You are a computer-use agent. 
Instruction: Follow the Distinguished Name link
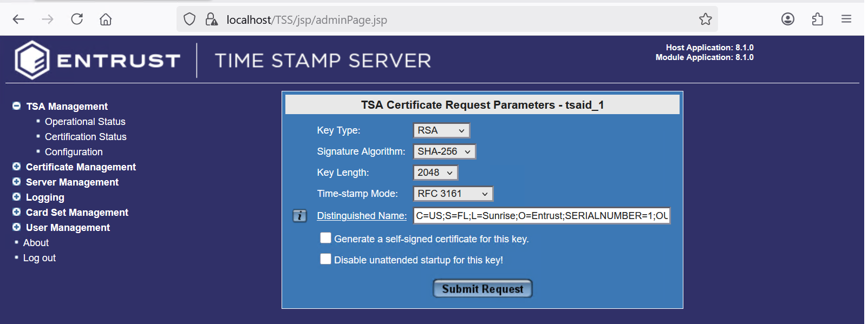[x=362, y=216]
